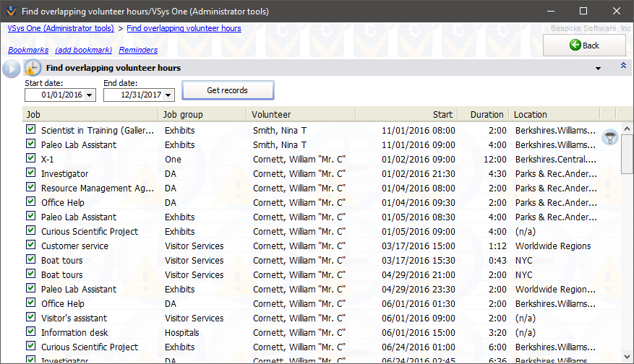Click the Reminders link

click(138, 50)
